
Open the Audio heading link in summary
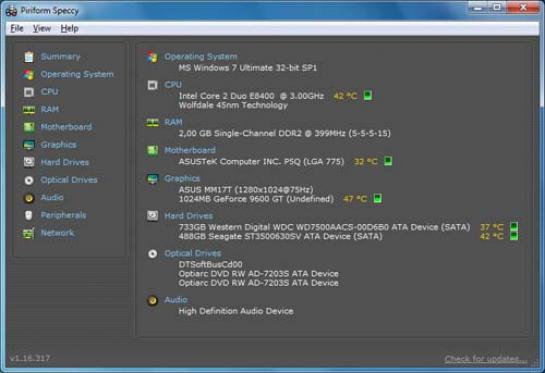coord(176,300)
